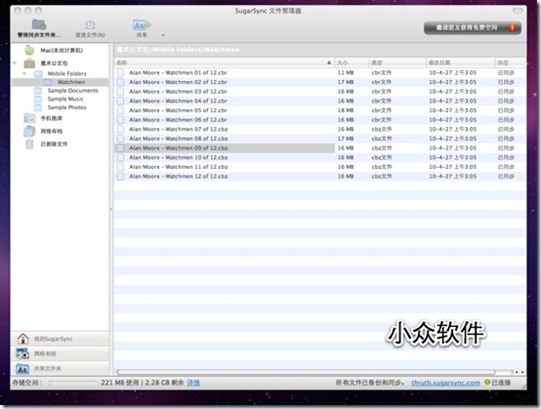Click the Sample Photos folder icon
The width and height of the screenshot is (541, 409).
pos(38,107)
